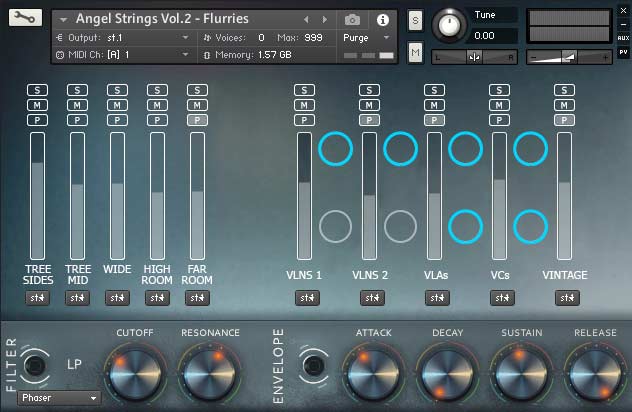This screenshot has width=632, height=412.
Task: Open the instrument info icon
Action: coord(382,19)
